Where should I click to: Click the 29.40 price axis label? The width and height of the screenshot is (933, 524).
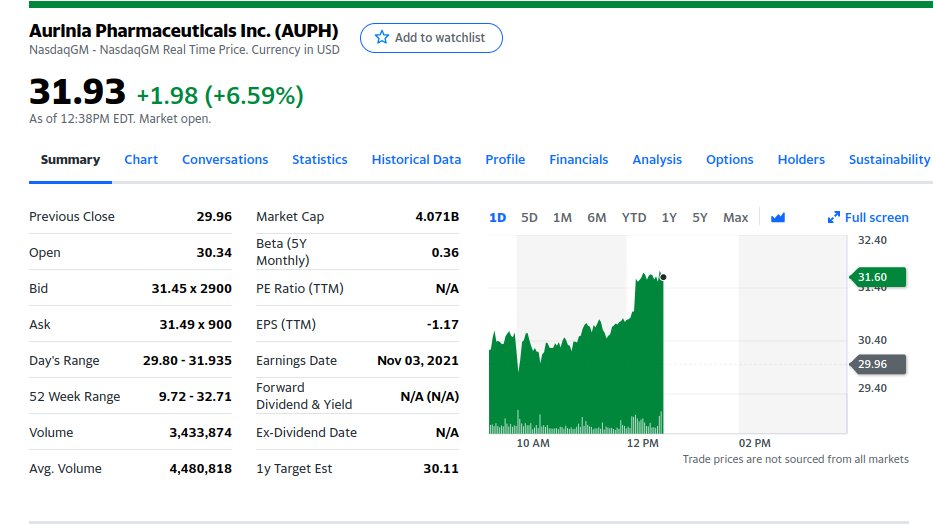[x=872, y=388]
